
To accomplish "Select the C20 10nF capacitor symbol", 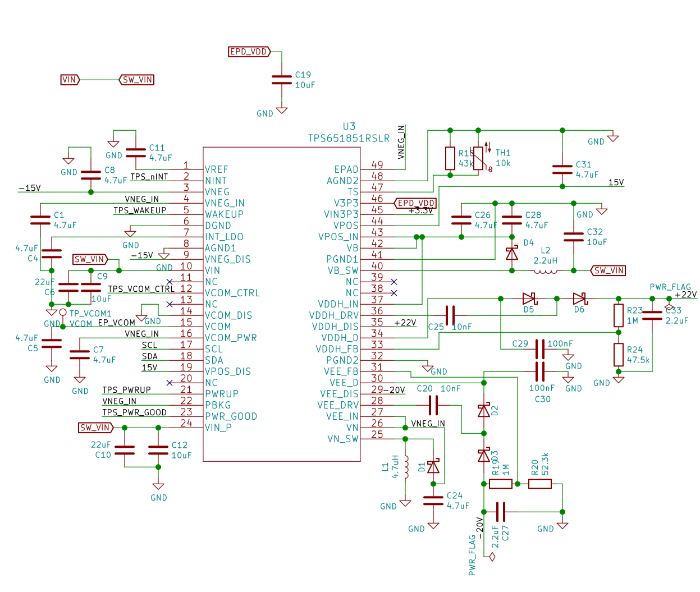I will pos(433,405).
